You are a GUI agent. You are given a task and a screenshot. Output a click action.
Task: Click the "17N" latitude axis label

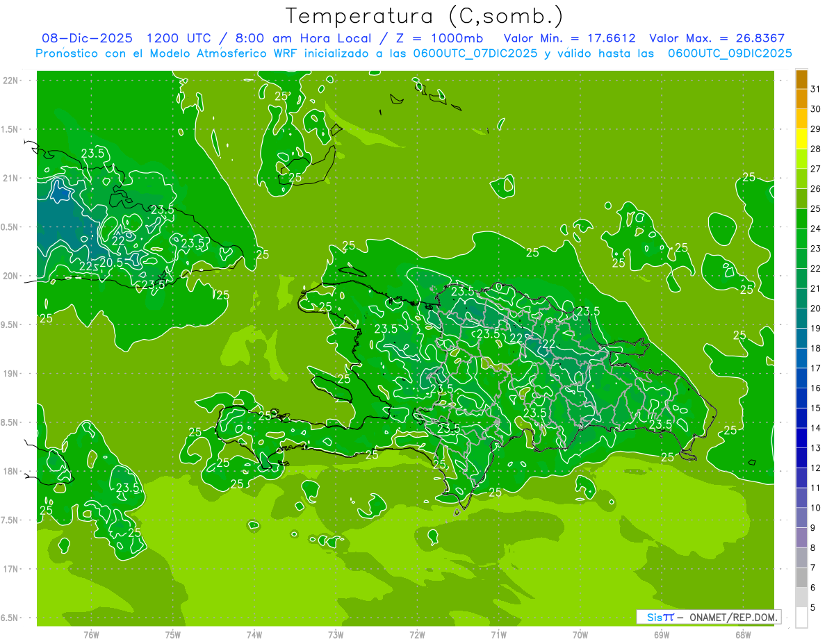coord(11,569)
